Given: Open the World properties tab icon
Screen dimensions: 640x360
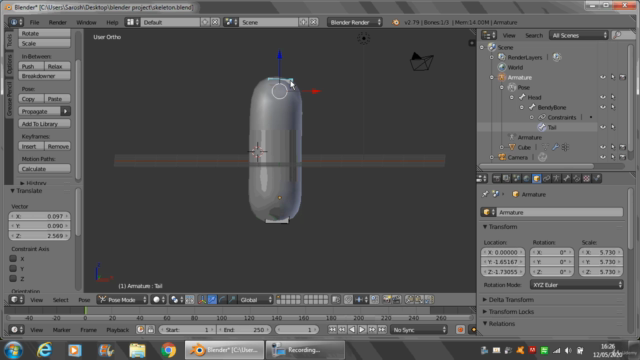Looking at the screenshot, I should [x=527, y=178].
